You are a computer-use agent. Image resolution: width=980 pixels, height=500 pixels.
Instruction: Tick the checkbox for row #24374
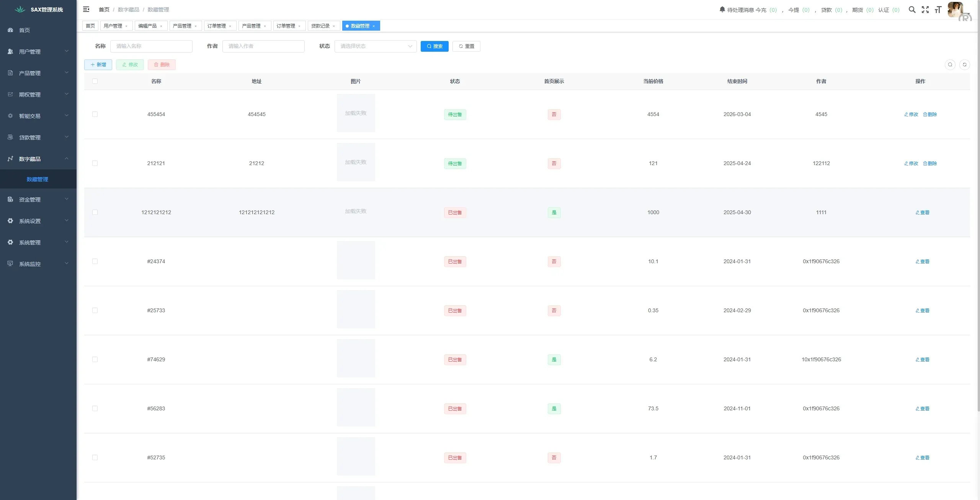(x=95, y=261)
